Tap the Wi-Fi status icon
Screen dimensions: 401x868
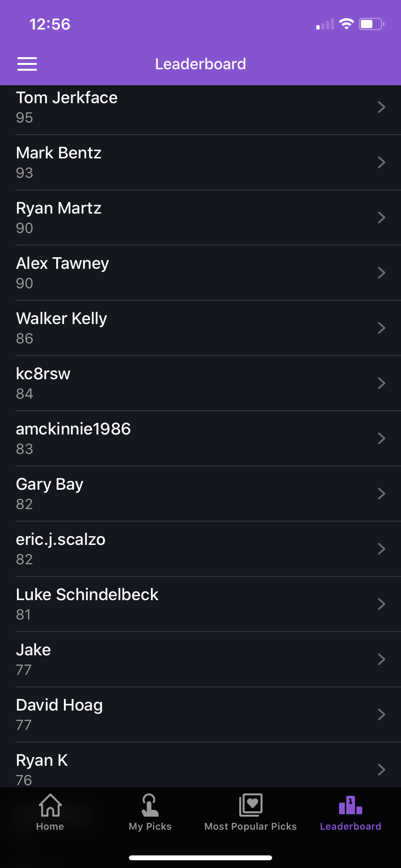tap(346, 24)
